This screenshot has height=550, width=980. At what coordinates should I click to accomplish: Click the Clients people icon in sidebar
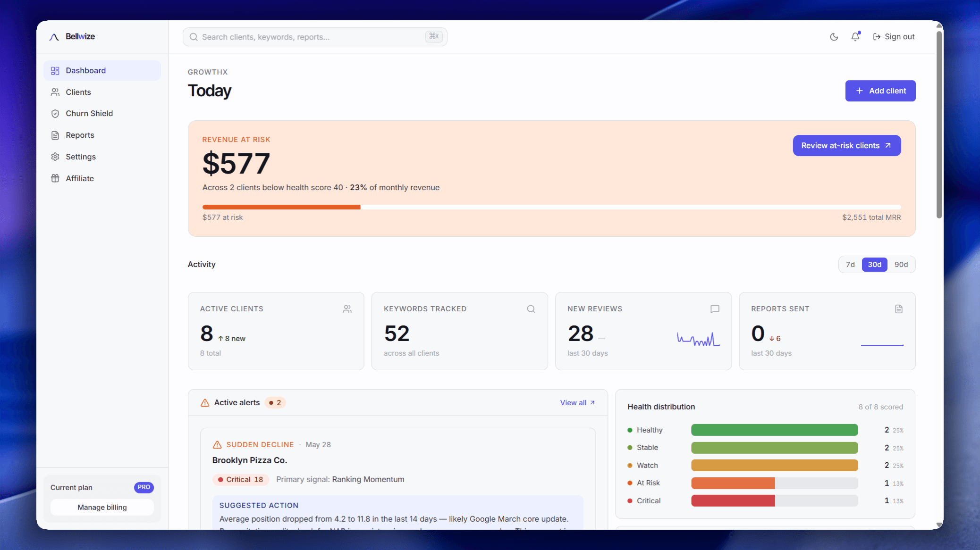[x=55, y=92]
